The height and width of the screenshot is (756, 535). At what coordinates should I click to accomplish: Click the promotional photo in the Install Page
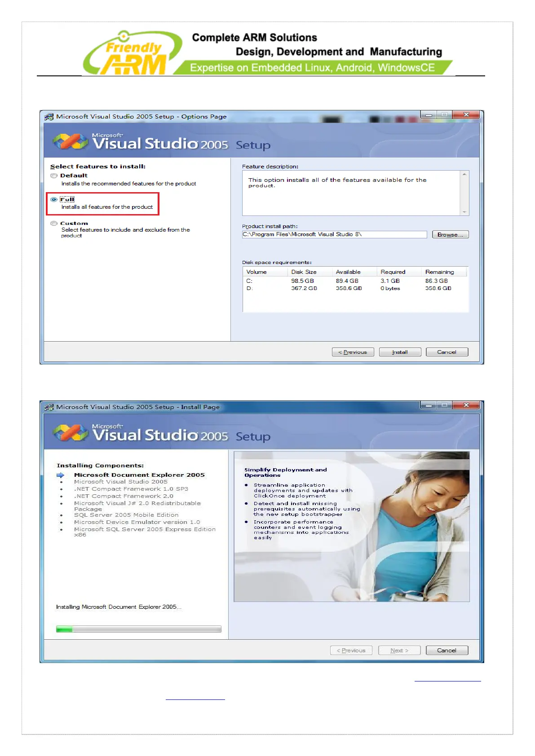pos(352,527)
